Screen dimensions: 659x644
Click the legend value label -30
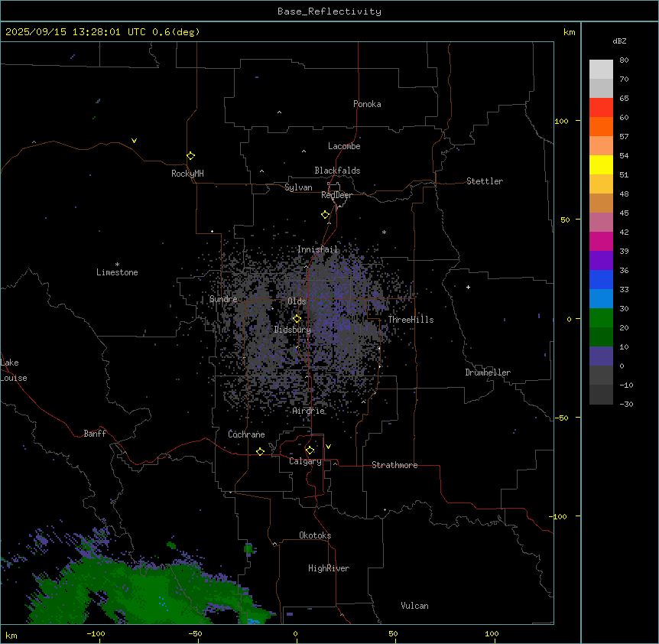[x=626, y=404]
